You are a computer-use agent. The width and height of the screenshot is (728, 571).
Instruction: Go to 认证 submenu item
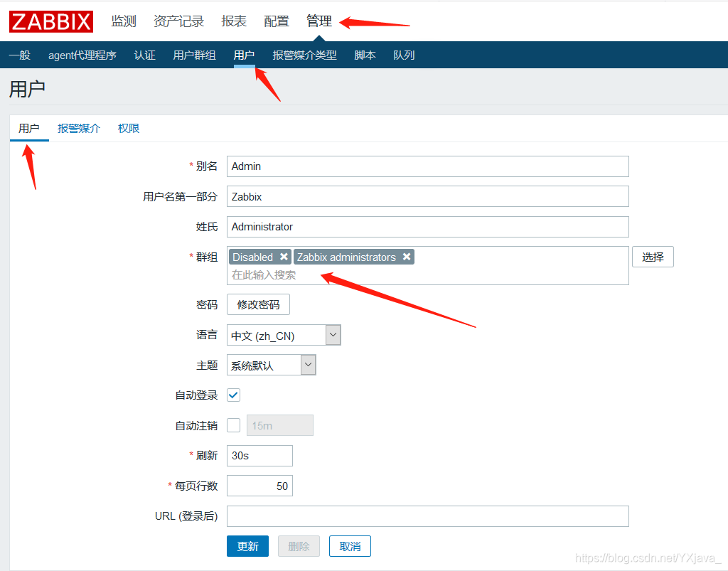[144, 55]
